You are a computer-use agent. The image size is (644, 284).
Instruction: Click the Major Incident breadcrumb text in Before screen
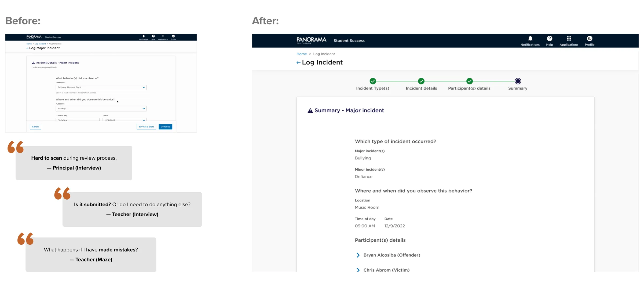(x=55, y=44)
